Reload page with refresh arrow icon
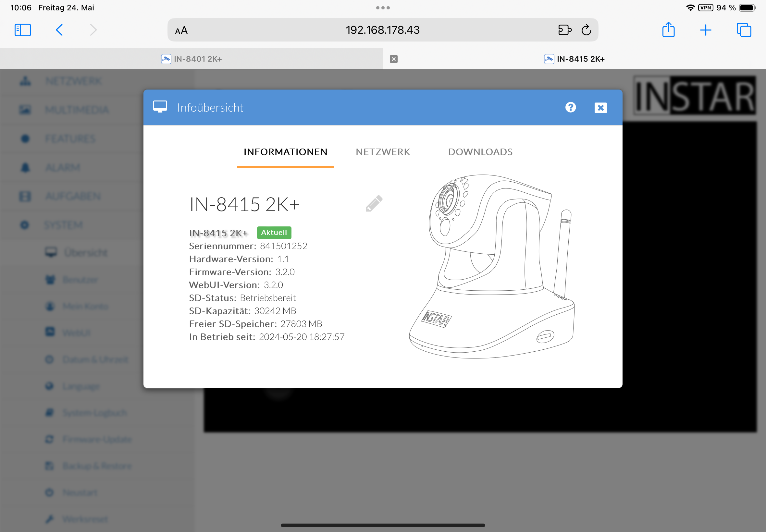This screenshot has height=532, width=766. 586,30
